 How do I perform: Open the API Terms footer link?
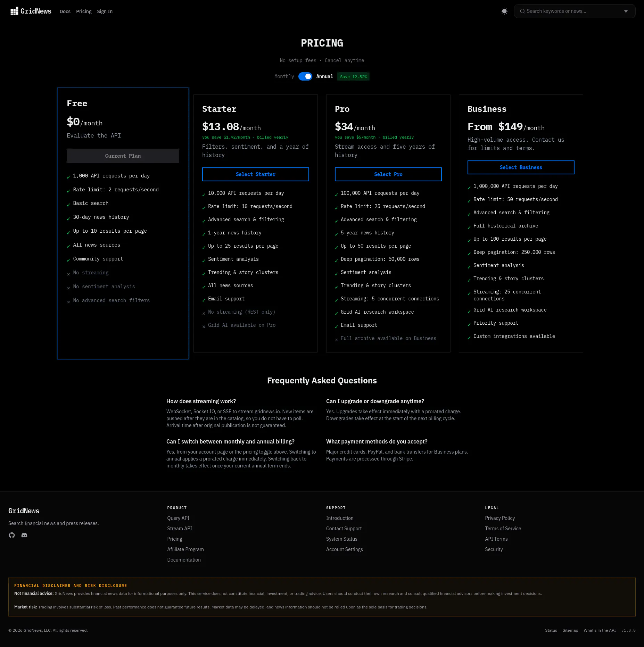[x=496, y=539]
